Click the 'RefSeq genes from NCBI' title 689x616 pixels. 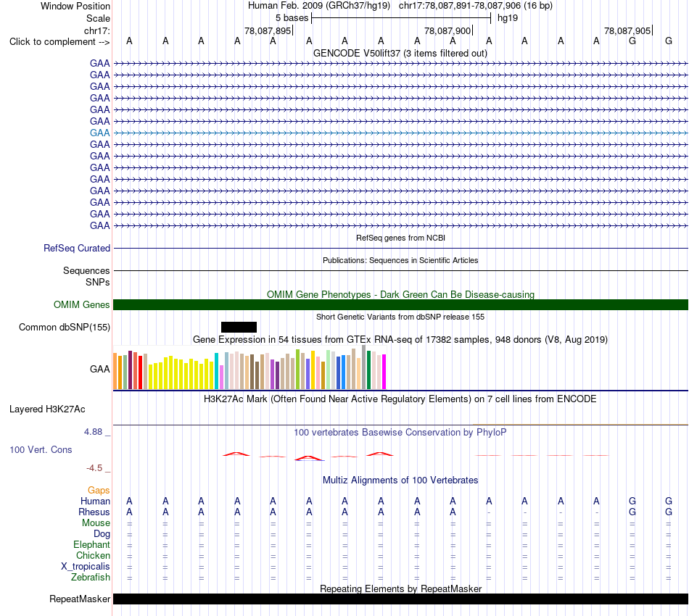pyautogui.click(x=400, y=238)
